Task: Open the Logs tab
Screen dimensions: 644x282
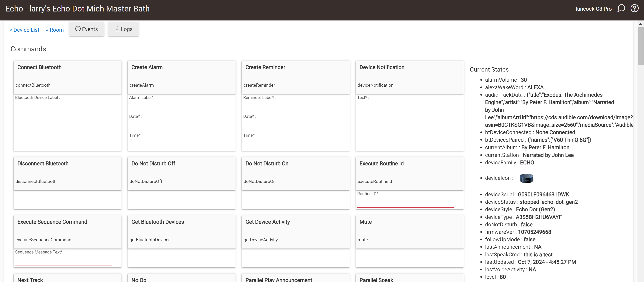Action: (123, 29)
